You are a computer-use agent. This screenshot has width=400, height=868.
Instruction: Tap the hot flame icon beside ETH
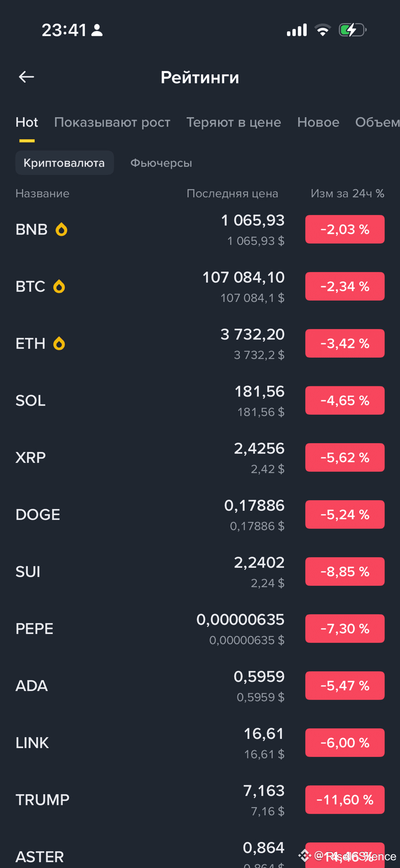[x=59, y=344]
